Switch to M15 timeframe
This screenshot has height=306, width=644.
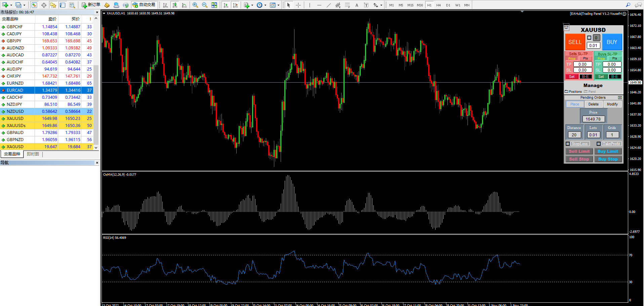(x=410, y=5)
